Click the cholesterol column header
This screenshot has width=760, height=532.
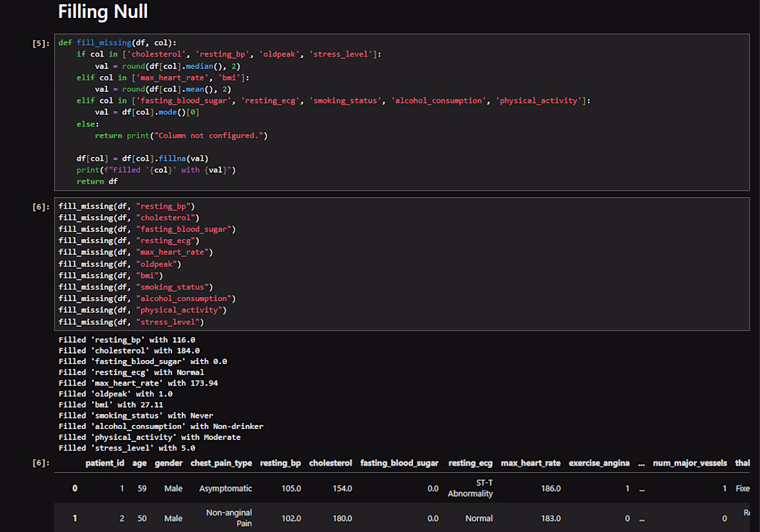click(x=330, y=463)
